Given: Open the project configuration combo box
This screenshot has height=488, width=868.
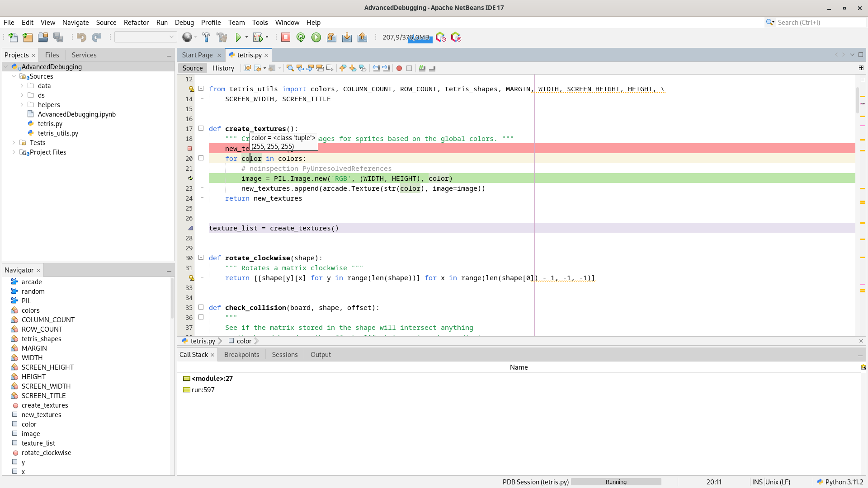Looking at the screenshot, I should 146,37.
